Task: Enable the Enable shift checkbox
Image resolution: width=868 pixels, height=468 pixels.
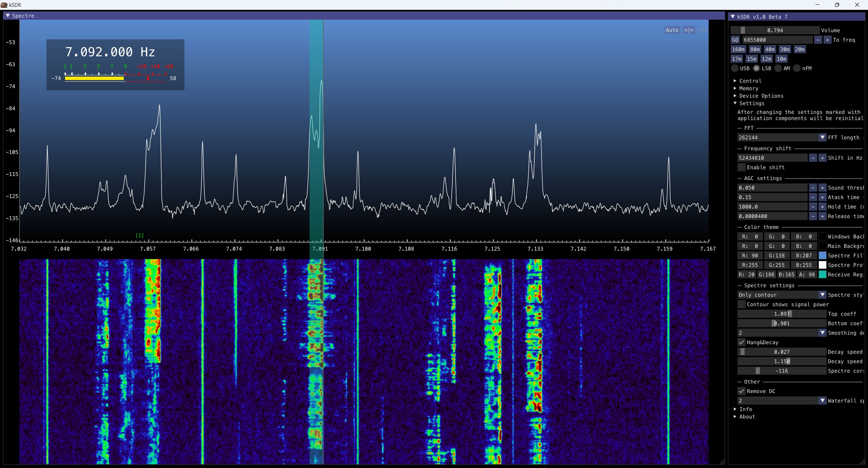Action: (742, 167)
